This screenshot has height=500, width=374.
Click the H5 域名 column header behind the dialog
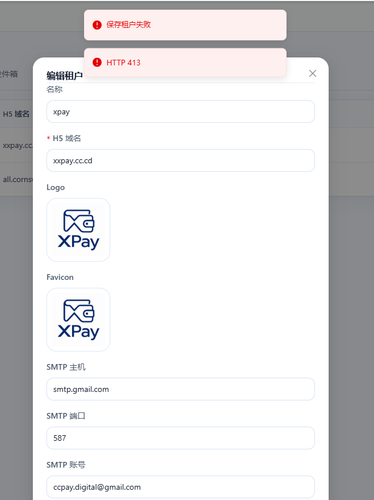click(x=16, y=114)
